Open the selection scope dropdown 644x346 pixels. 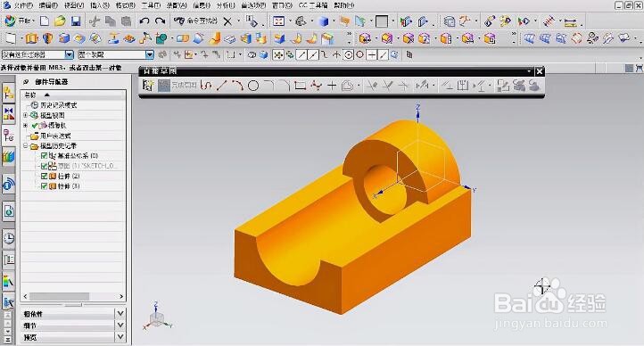click(150, 54)
